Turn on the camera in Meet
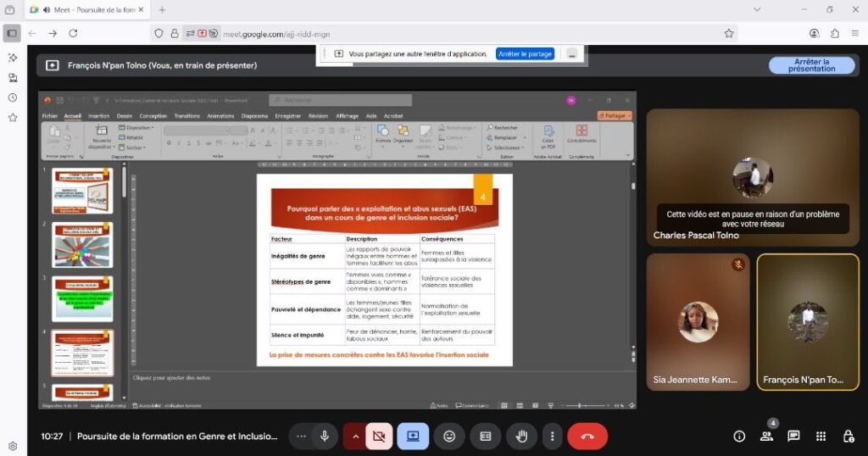 click(378, 436)
